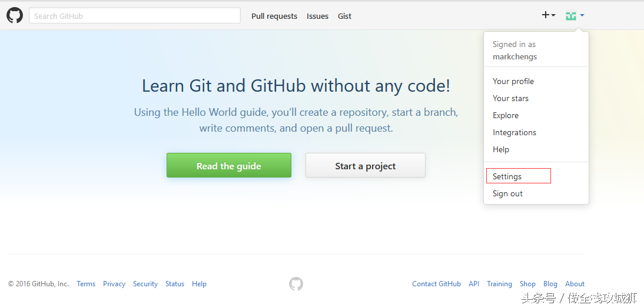Focus the Search GitHub field
Viewport: 644px width, 308px height.
click(135, 16)
